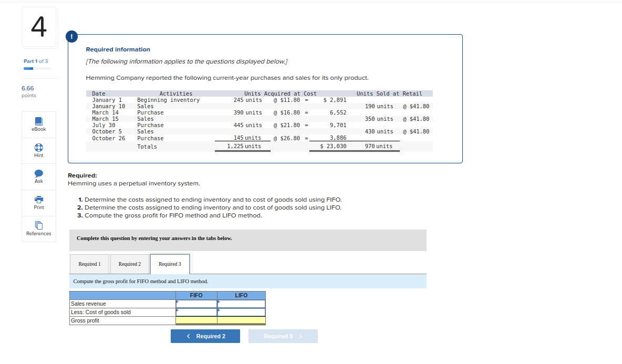Click the FIFO Gross profit yellow cell
The image size is (622, 364).
click(196, 320)
